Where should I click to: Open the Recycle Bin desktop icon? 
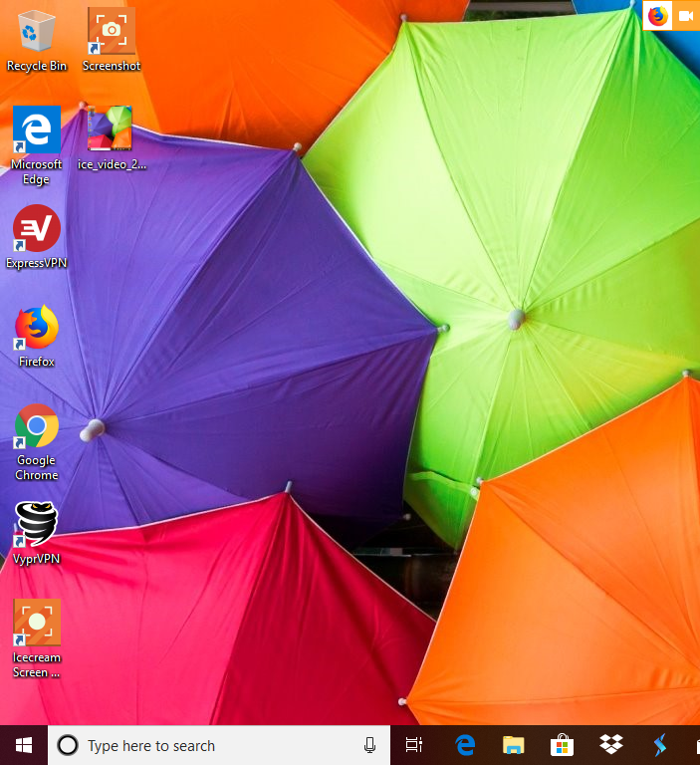click(37, 31)
